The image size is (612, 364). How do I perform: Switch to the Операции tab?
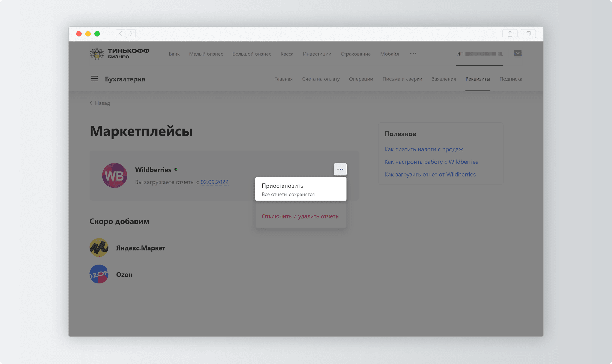(x=361, y=79)
